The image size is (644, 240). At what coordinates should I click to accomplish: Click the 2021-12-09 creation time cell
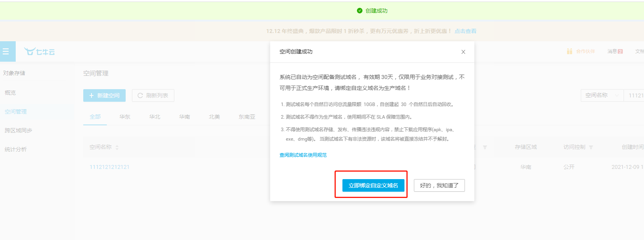click(x=628, y=167)
